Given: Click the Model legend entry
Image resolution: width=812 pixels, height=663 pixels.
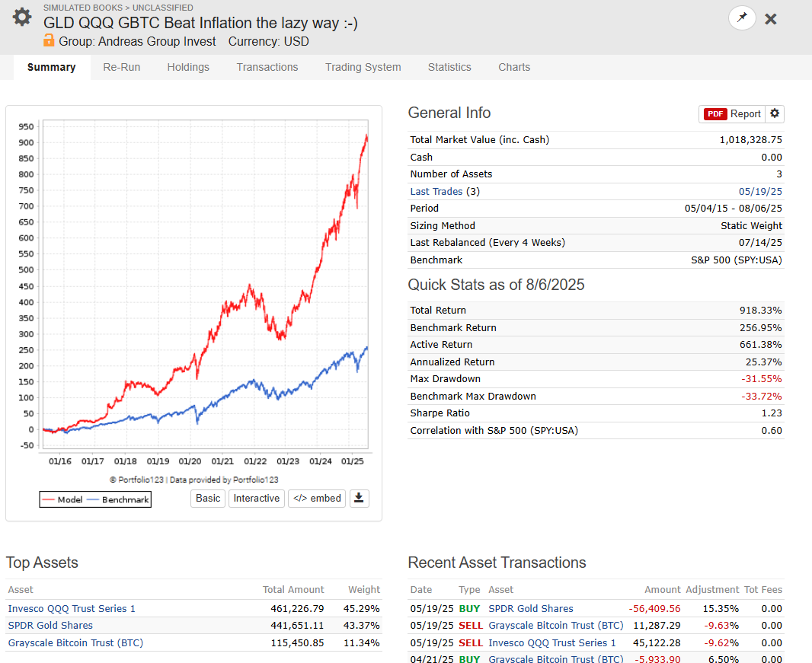Looking at the screenshot, I should tap(62, 499).
